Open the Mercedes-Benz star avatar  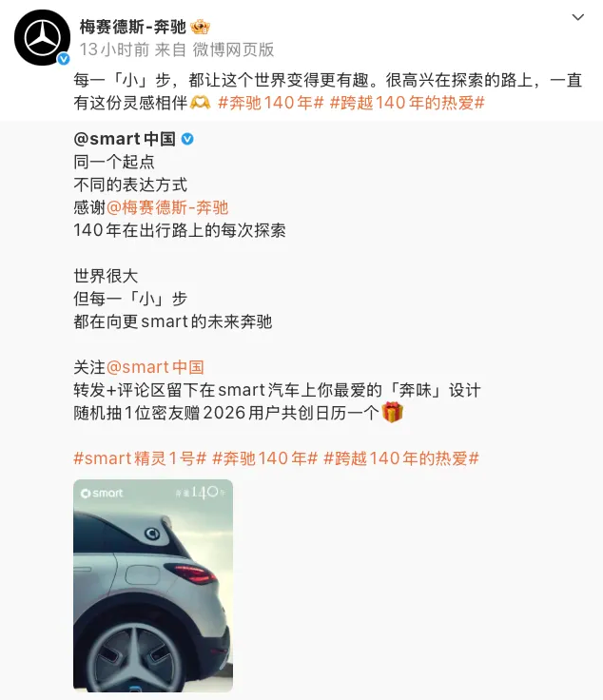tap(43, 37)
